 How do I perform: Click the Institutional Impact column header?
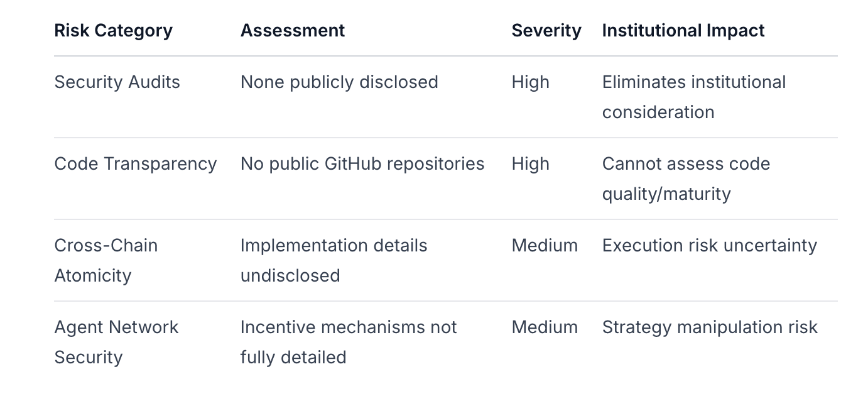pyautogui.click(x=683, y=30)
